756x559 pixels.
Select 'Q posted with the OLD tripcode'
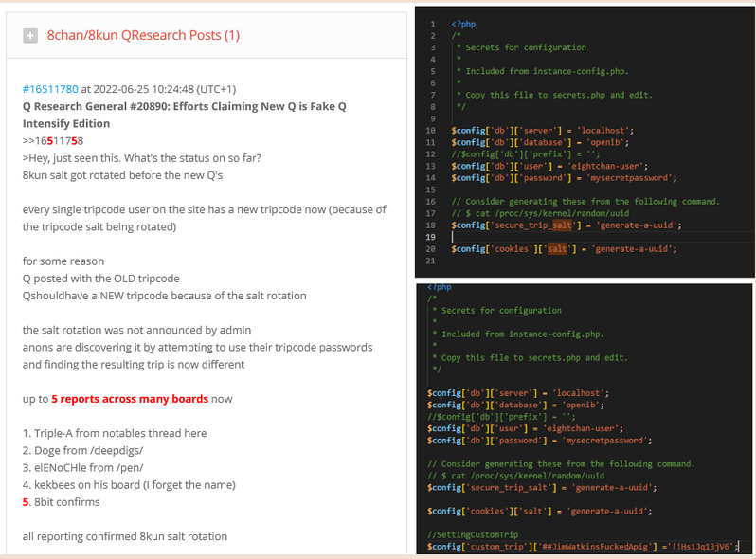click(x=100, y=279)
